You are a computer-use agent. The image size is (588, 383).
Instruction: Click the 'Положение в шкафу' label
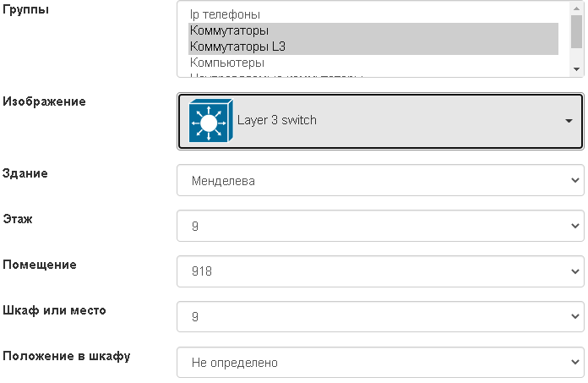pyautogui.click(x=67, y=356)
